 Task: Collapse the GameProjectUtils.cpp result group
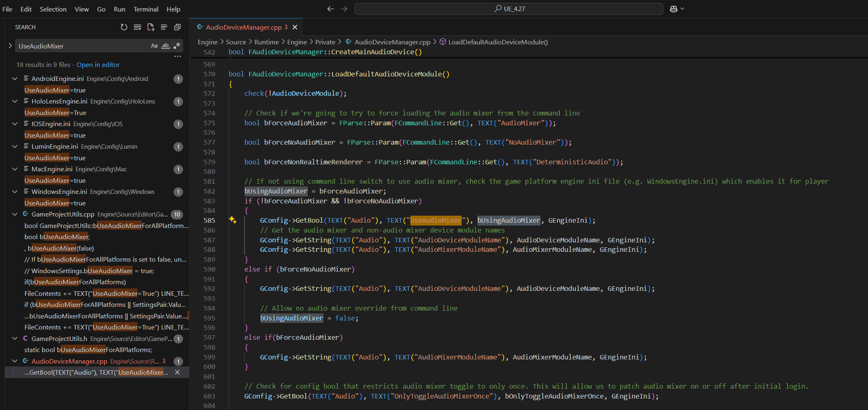[15, 214]
